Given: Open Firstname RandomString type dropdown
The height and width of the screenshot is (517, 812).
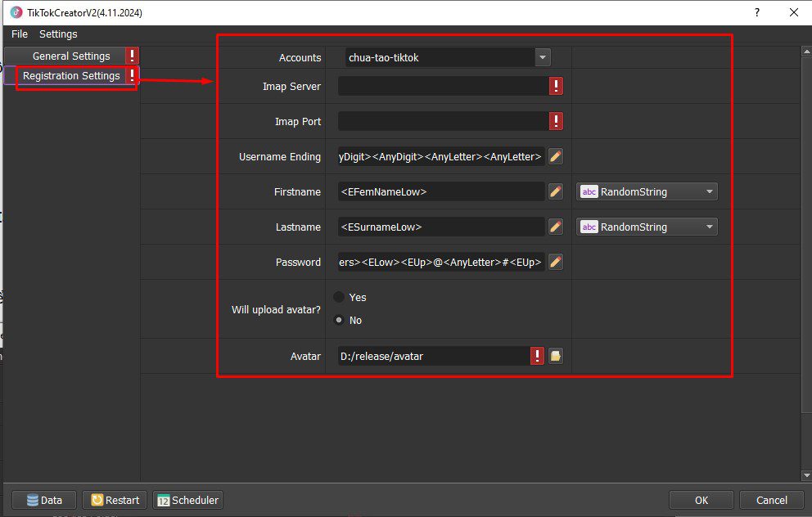Looking at the screenshot, I should 647,191.
